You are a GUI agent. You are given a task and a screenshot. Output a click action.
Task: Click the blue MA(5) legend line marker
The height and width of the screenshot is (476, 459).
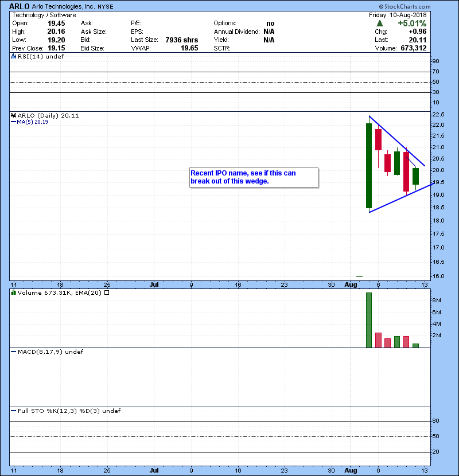coord(13,122)
